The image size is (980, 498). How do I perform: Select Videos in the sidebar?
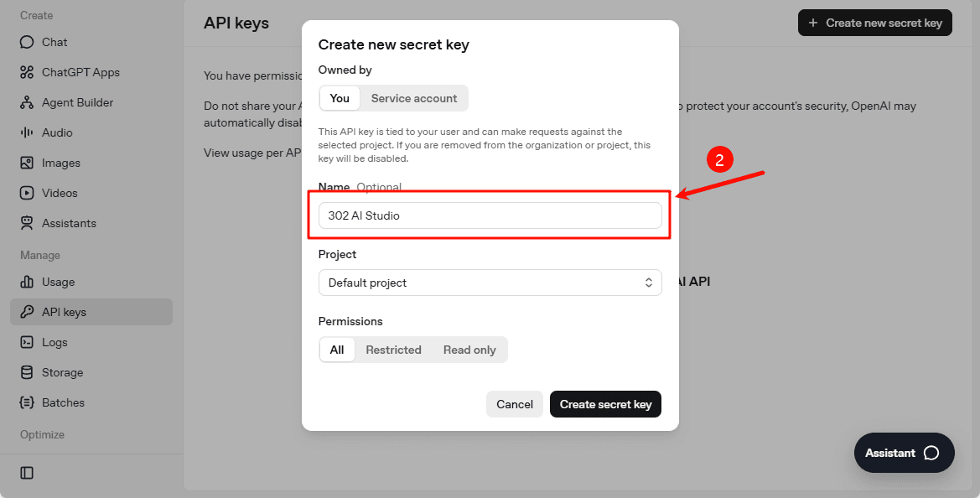58,193
